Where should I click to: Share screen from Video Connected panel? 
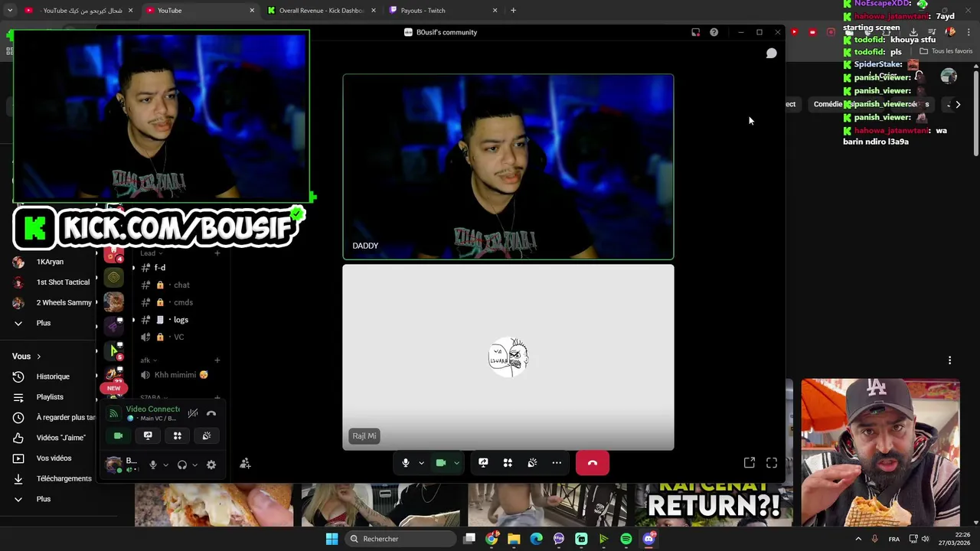pos(148,435)
